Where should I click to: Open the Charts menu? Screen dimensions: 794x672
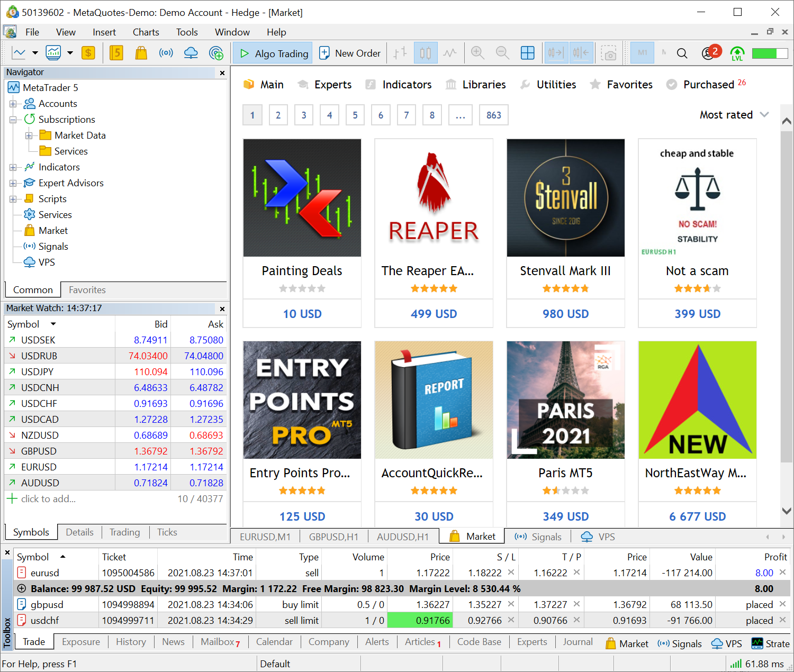(x=146, y=32)
